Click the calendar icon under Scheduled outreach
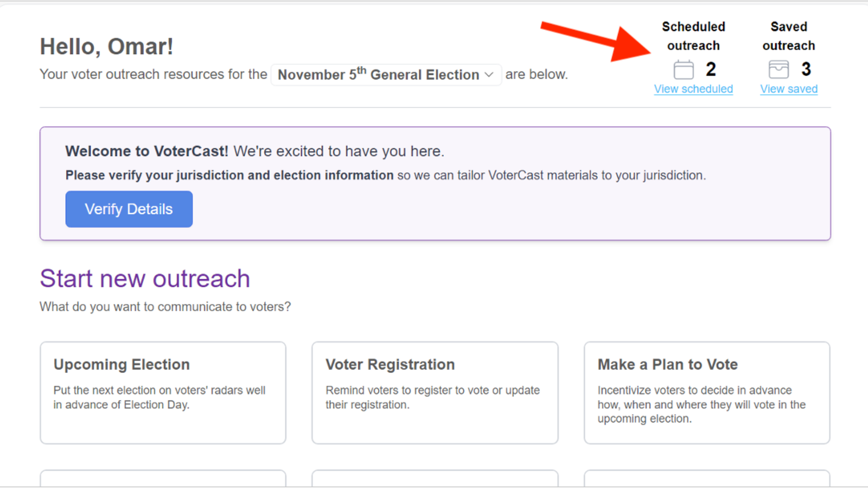 click(684, 69)
